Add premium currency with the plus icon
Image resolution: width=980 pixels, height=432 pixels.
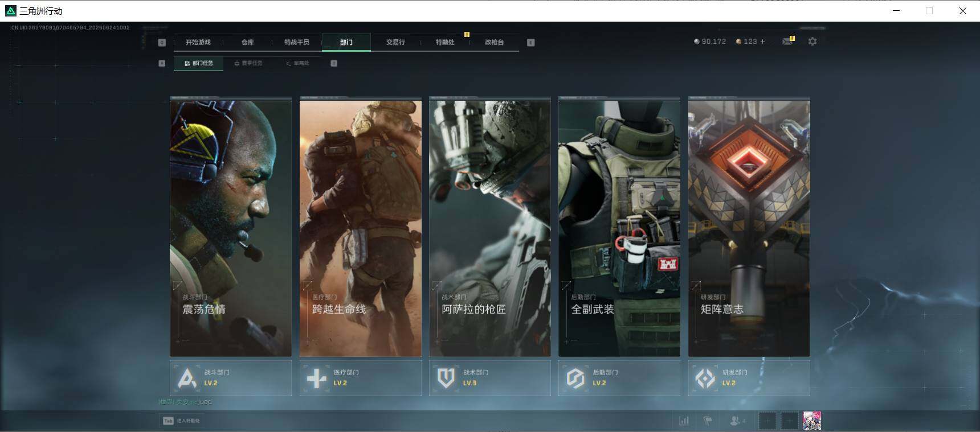[763, 42]
